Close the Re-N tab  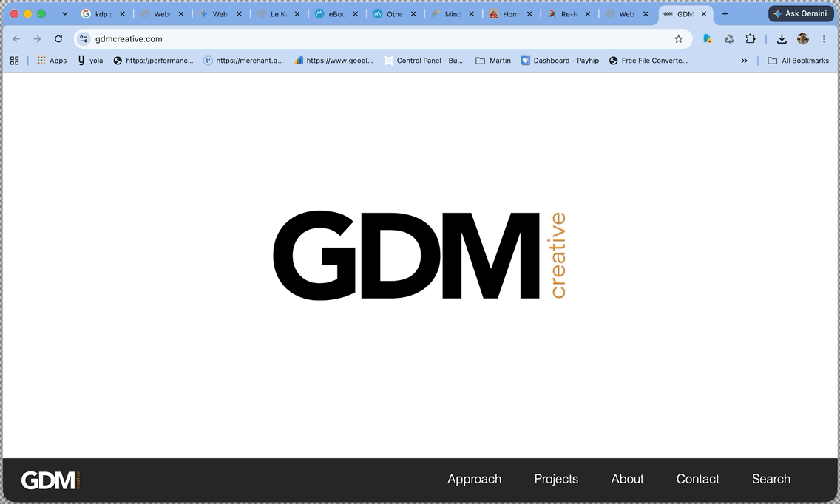pos(588,14)
